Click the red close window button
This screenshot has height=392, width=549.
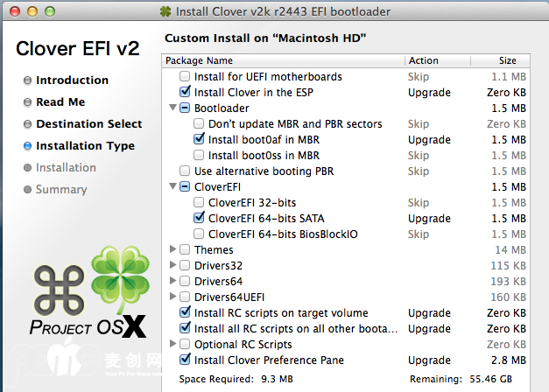click(x=15, y=12)
